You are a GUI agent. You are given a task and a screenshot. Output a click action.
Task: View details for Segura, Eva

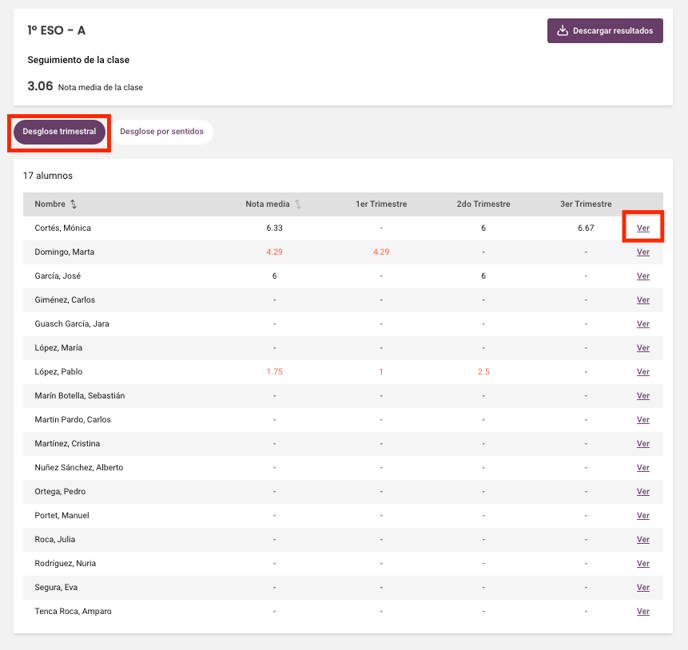coord(643,587)
